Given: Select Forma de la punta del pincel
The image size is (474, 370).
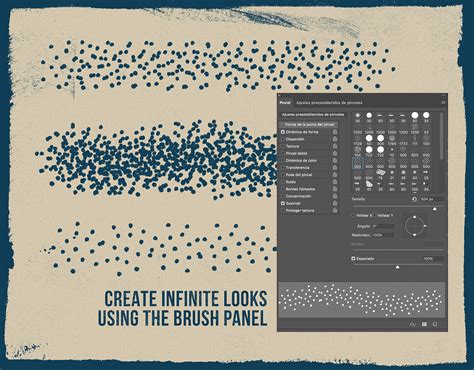Looking at the screenshot, I should [309, 125].
